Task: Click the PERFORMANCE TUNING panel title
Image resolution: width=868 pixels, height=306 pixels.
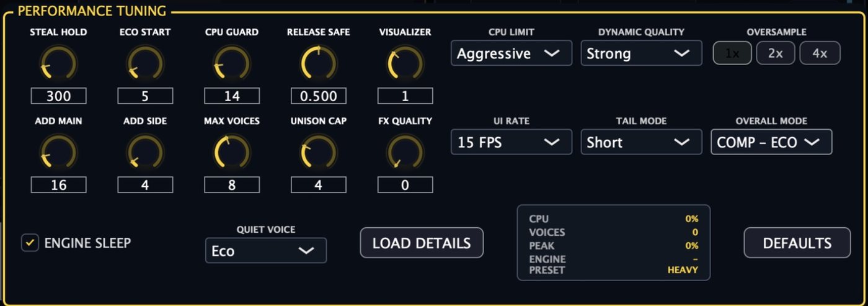Action: 92,11
